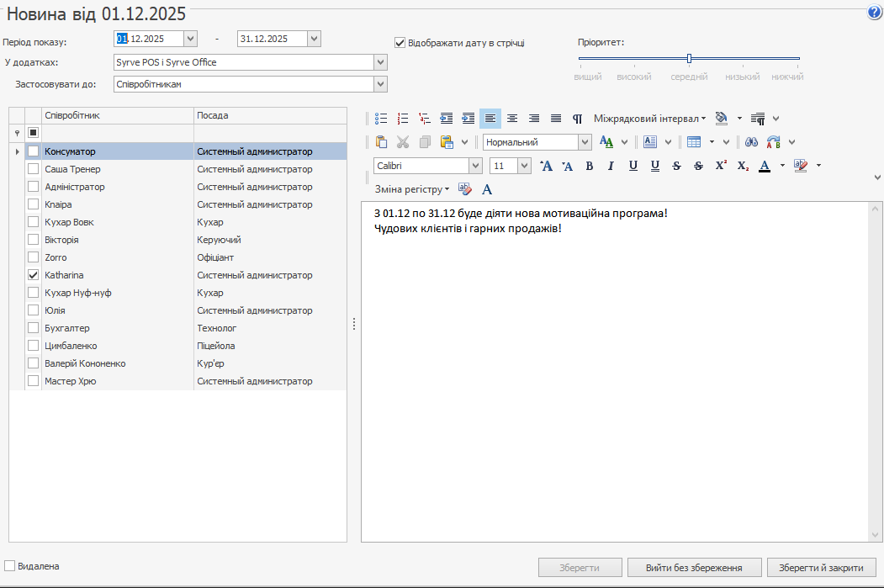Apply bold formatting to text
This screenshot has width=884, height=588.
(590, 166)
